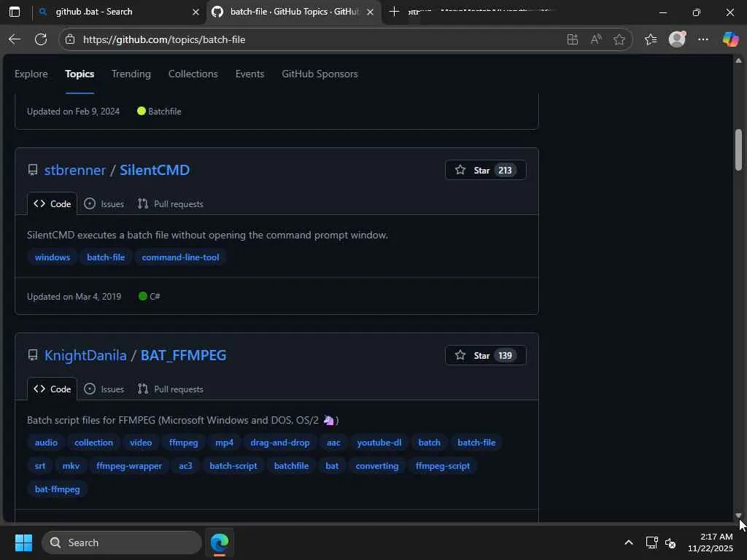Click the page vertical scrollbar thumb
This screenshot has width=747, height=560.
738,149
